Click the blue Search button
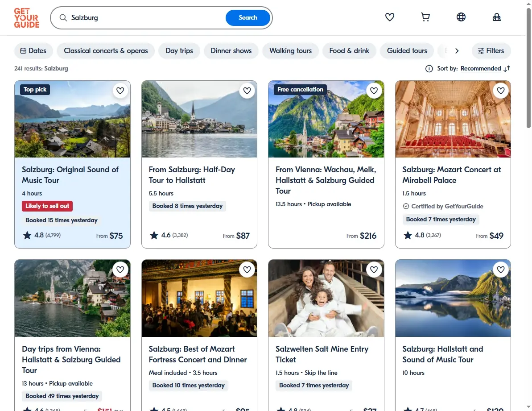Screen dimensions: 532x411 pyautogui.click(x=247, y=18)
